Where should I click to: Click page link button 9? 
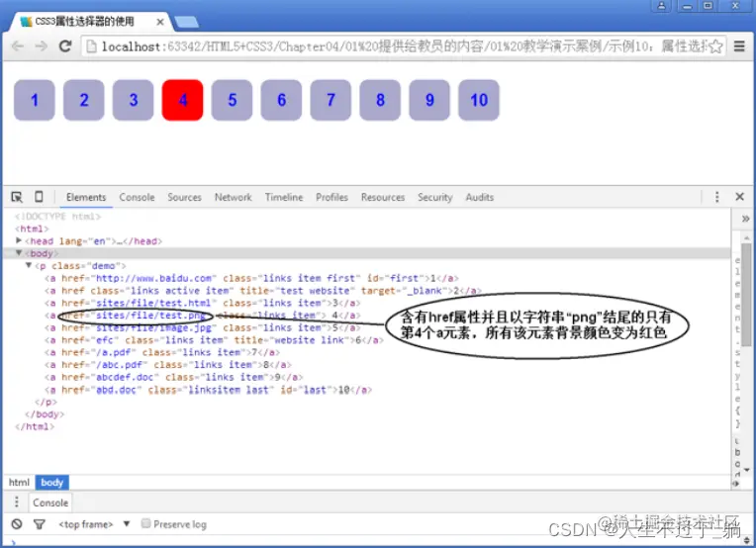[429, 100]
